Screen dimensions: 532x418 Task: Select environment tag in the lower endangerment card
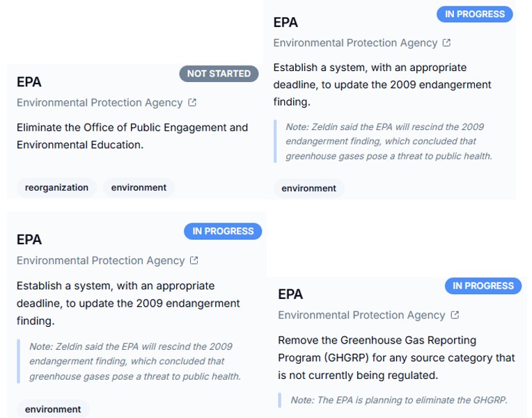pyautogui.click(x=53, y=409)
